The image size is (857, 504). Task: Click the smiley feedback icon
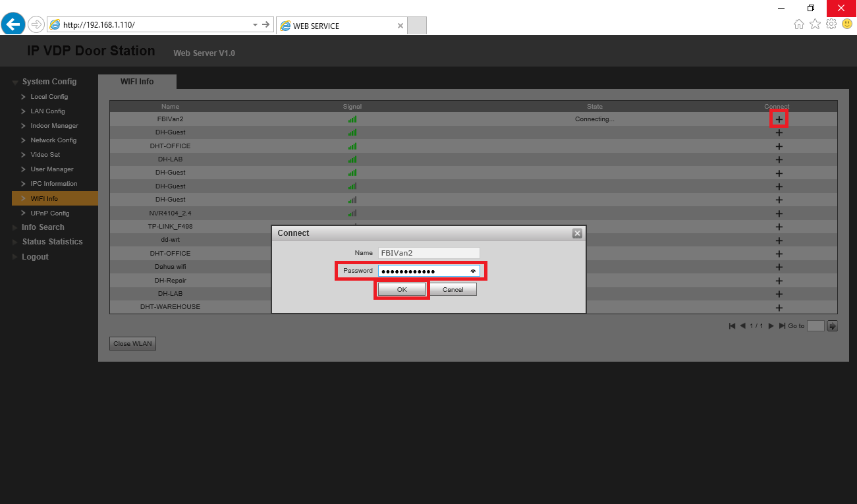847,24
